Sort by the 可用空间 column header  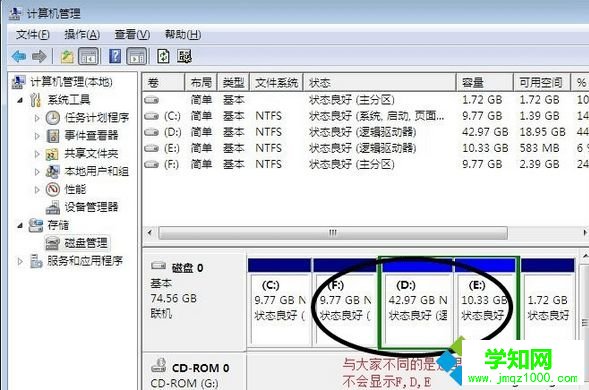coord(541,82)
